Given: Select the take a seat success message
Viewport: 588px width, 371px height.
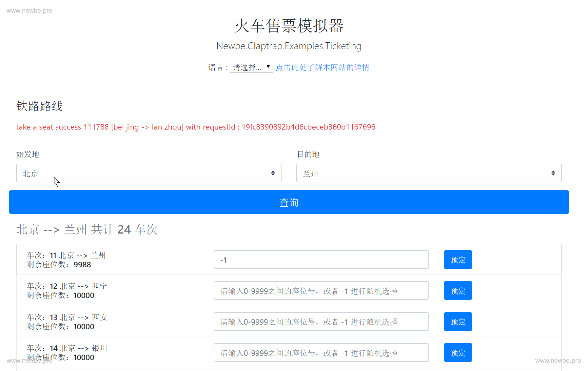Looking at the screenshot, I should pyautogui.click(x=196, y=127).
